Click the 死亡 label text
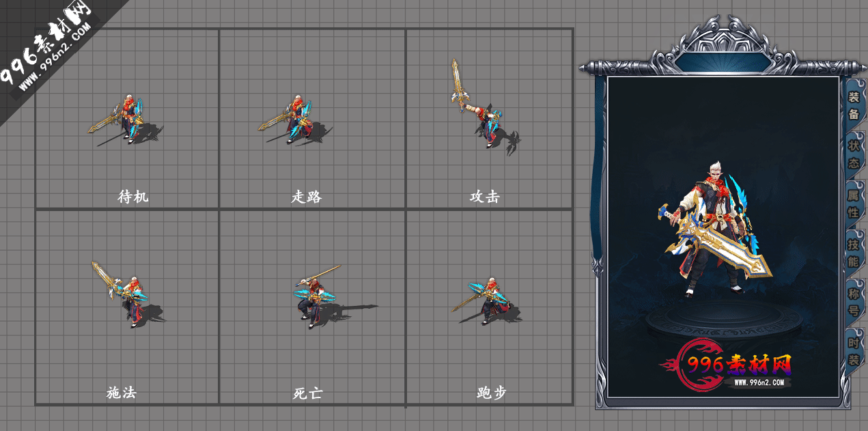 point(307,393)
